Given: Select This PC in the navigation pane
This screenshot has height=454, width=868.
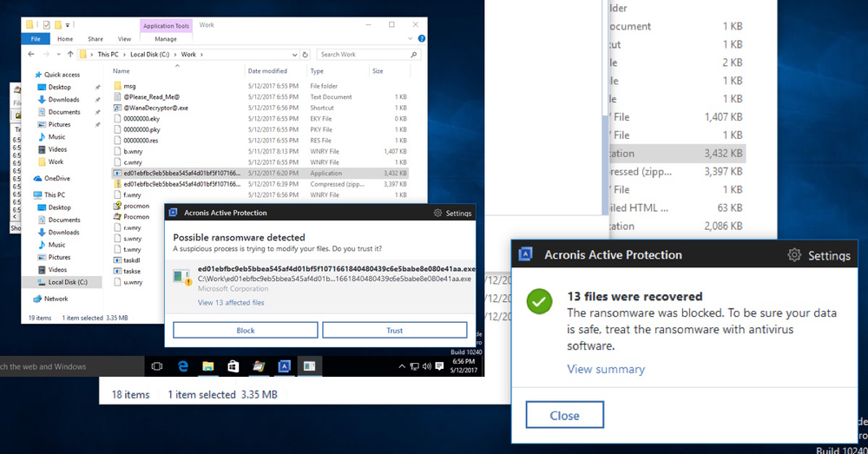Looking at the screenshot, I should tap(49, 195).
